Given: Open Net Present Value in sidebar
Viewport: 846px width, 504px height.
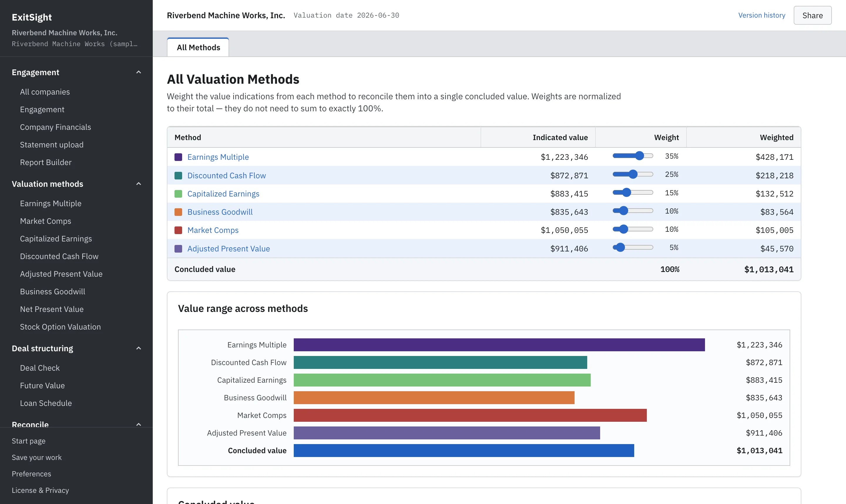Looking at the screenshot, I should tap(52, 309).
